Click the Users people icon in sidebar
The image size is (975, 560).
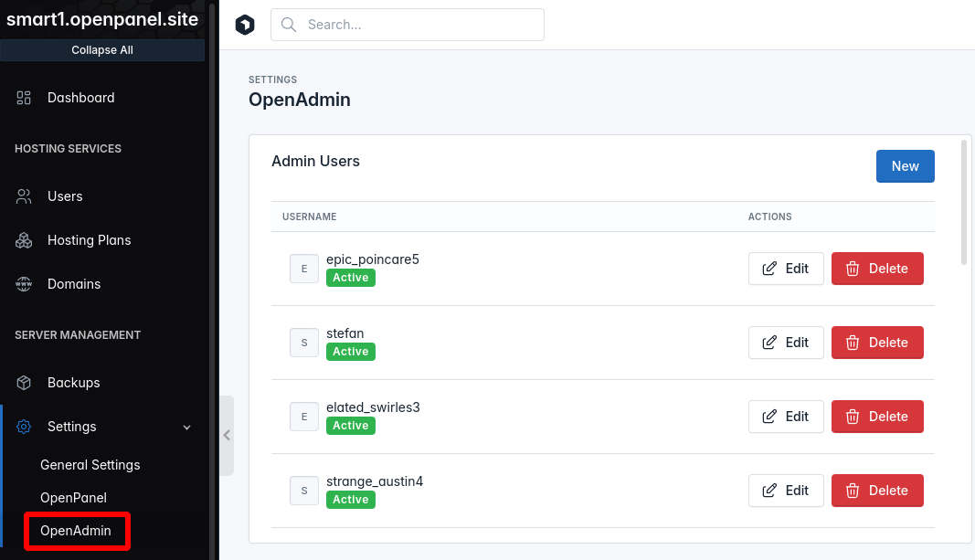pyautogui.click(x=25, y=196)
